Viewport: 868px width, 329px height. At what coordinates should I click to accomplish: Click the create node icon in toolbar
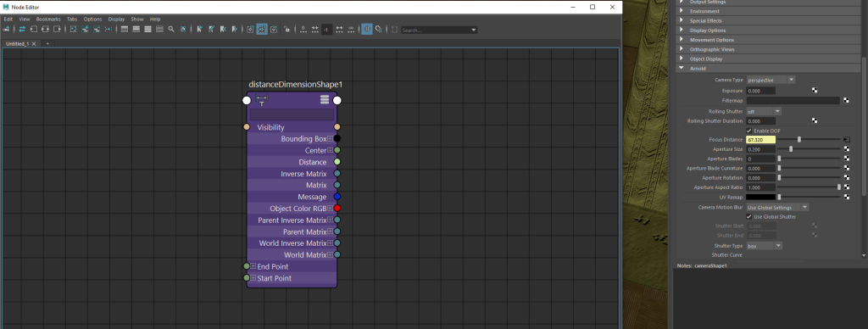(6, 30)
